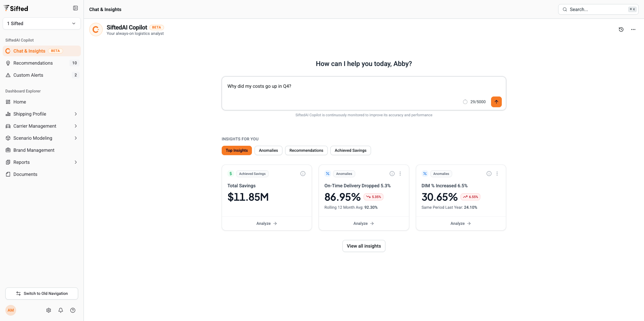Click the orange send arrow button
This screenshot has height=321, width=644.
(x=496, y=102)
